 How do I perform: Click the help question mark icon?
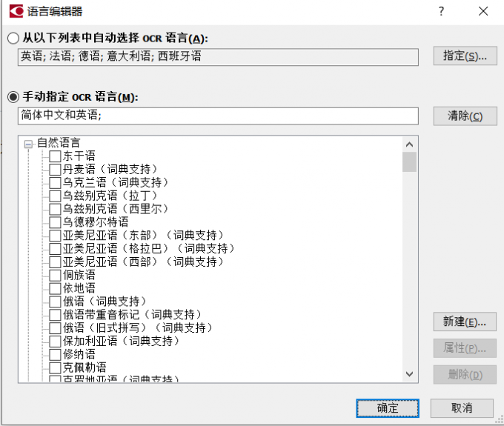click(x=441, y=12)
